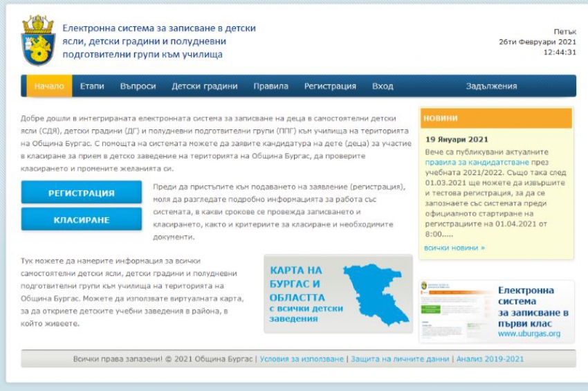Click the Burgas municipality coat of arms logo
The height and width of the screenshot is (391, 588).
point(38,41)
